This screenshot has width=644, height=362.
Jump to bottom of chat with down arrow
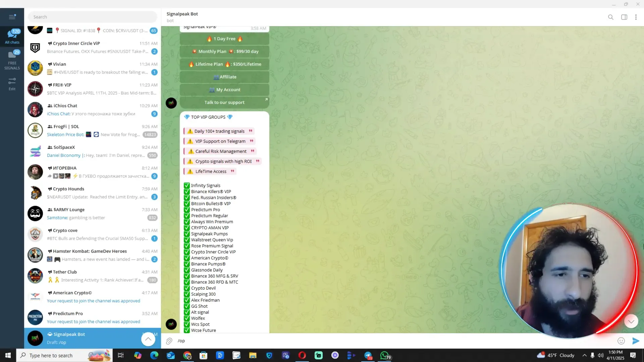coord(631,321)
